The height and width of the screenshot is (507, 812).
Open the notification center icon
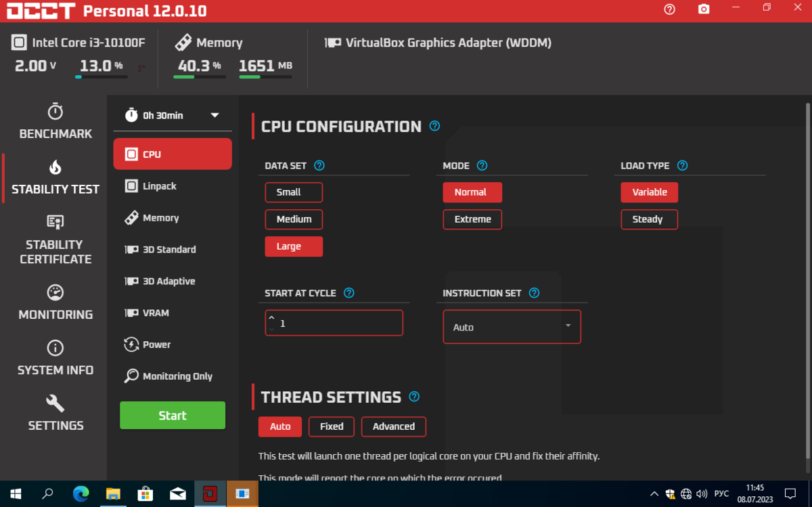point(790,494)
